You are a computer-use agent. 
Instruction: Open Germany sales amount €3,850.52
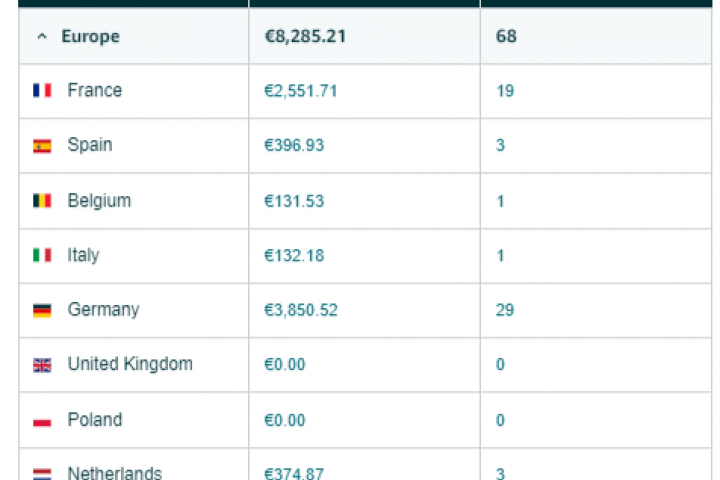click(x=300, y=310)
